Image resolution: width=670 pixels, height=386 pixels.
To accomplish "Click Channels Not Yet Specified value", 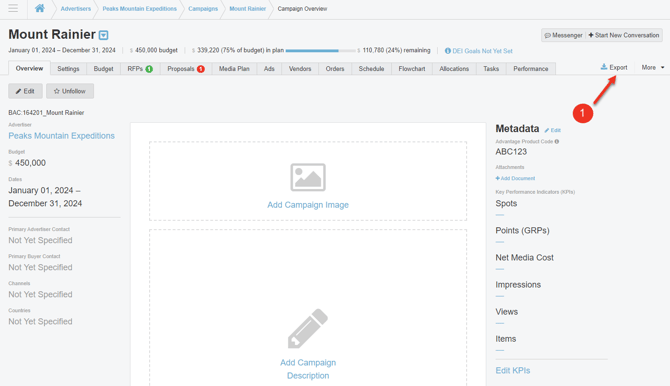I will click(x=40, y=295).
